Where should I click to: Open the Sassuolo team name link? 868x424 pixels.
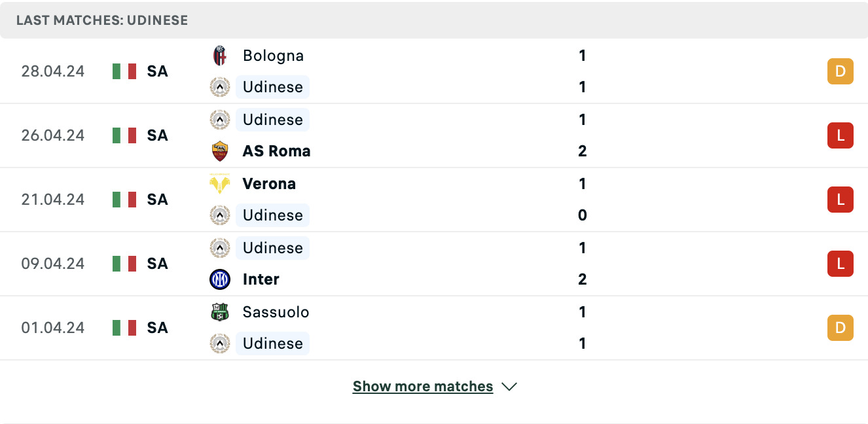click(276, 312)
